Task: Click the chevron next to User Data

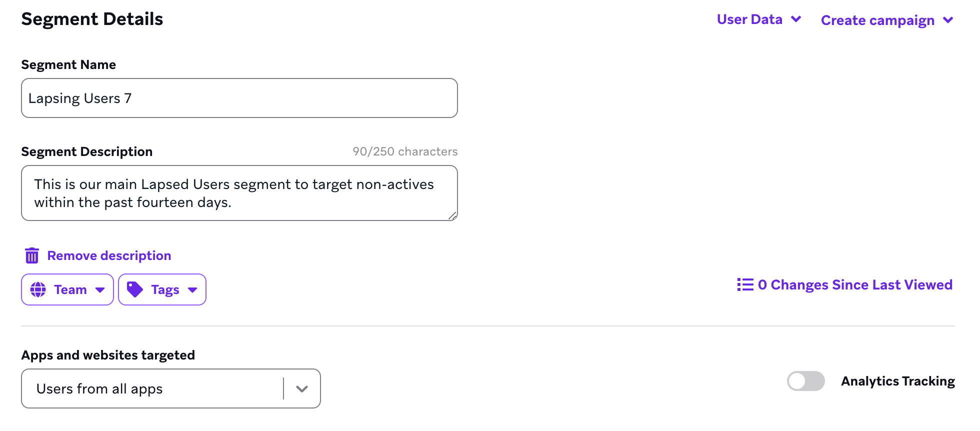Action: [x=796, y=19]
